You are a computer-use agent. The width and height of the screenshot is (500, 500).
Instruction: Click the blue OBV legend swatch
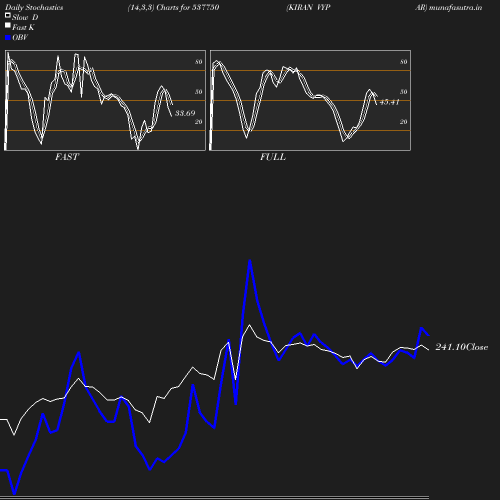point(8,38)
